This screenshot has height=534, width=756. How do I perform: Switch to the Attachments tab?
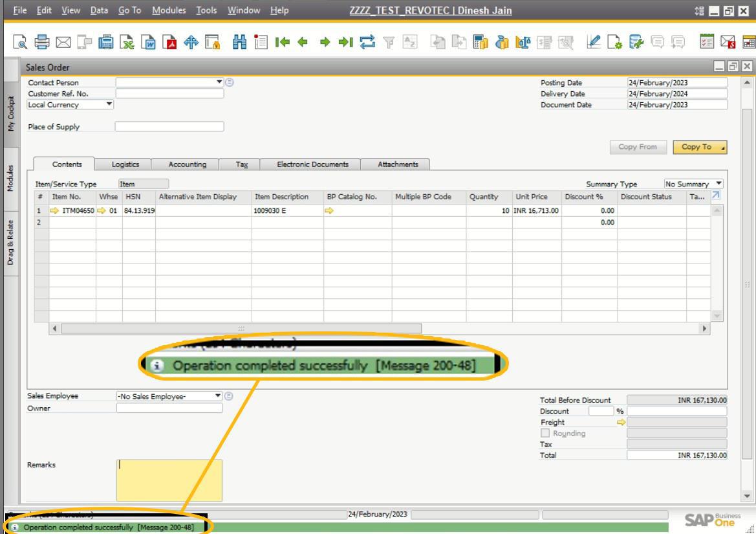click(x=398, y=164)
